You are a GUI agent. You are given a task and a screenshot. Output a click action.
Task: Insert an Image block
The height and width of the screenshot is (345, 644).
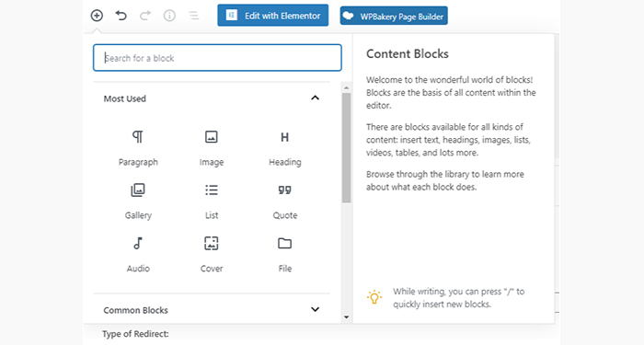[212, 148]
